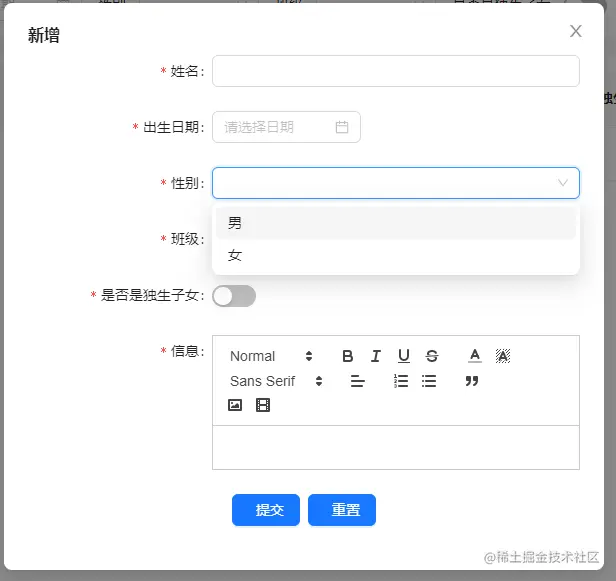Insert a bulleted list

coord(429,381)
